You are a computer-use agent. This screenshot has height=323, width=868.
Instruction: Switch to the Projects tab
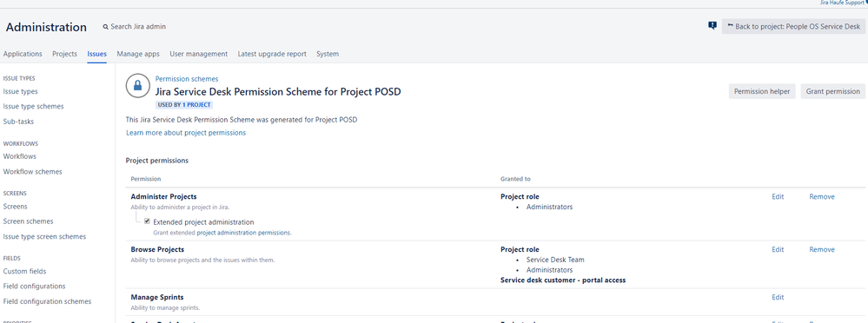coord(65,54)
